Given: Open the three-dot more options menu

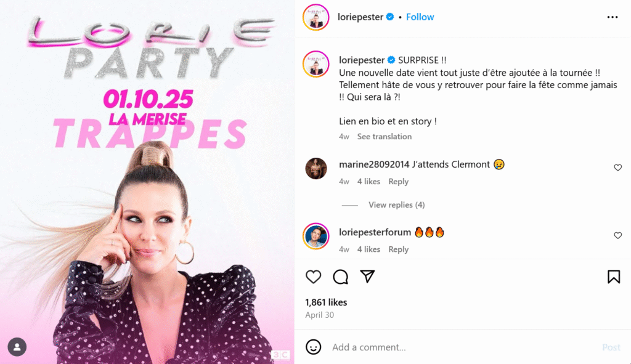Looking at the screenshot, I should tap(613, 17).
